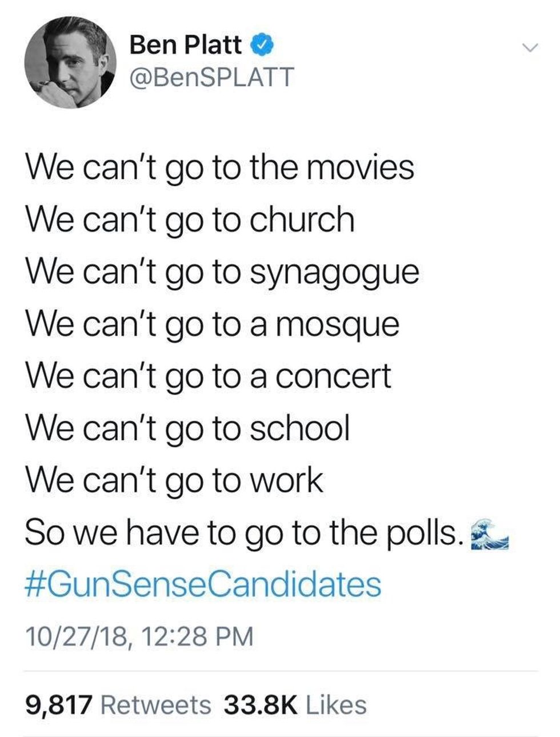This screenshot has height=737, width=560.
Task: Click the word 'mosque' in the tweet
Action: point(342,326)
